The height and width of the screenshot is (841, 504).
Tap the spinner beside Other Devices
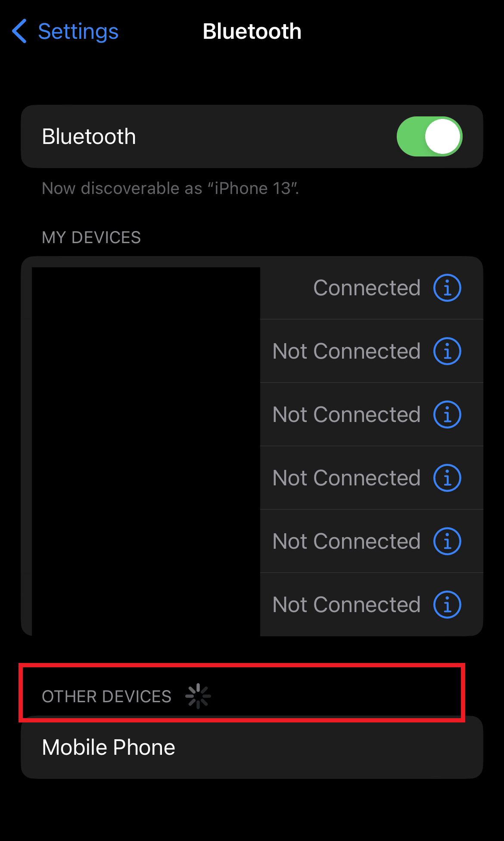(x=198, y=696)
